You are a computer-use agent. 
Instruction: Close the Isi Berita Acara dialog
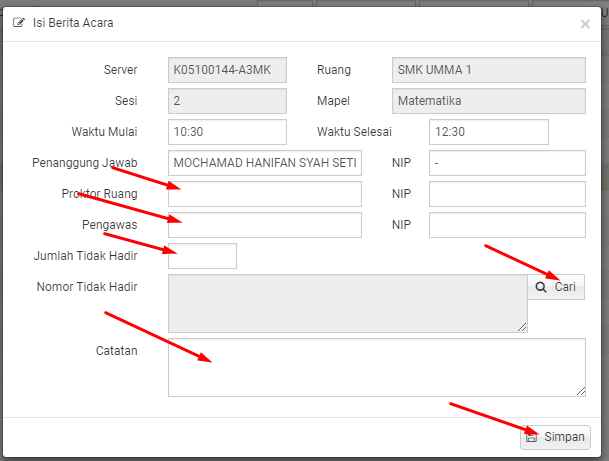(x=585, y=24)
